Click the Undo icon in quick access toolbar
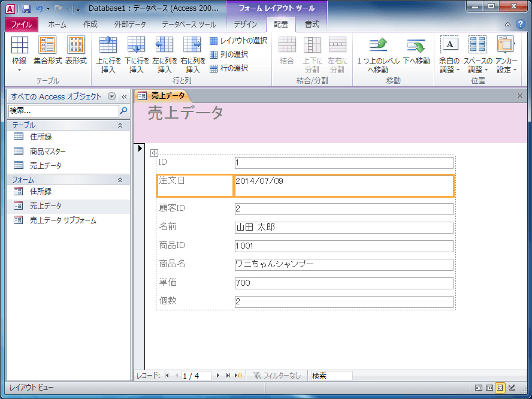 coord(39,9)
